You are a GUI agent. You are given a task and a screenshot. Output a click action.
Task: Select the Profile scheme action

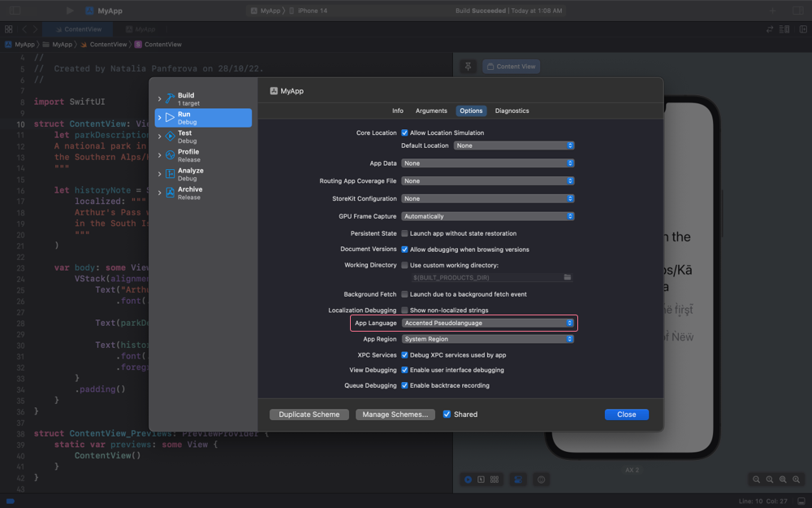click(203, 155)
